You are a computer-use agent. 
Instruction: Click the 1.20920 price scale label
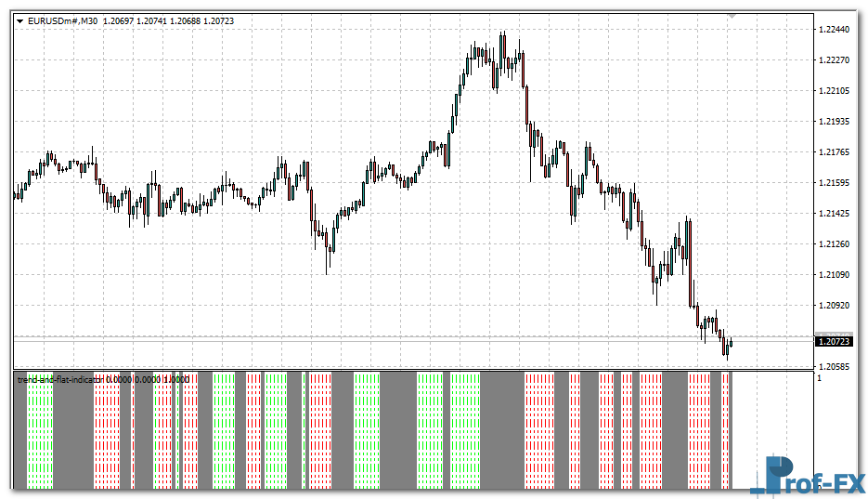835,306
